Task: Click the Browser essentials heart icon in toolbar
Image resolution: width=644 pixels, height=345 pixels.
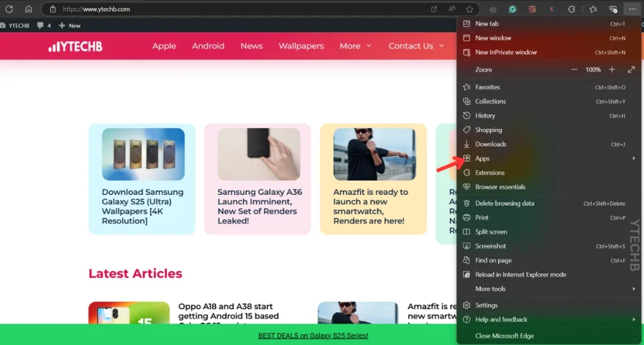Action: (x=613, y=9)
